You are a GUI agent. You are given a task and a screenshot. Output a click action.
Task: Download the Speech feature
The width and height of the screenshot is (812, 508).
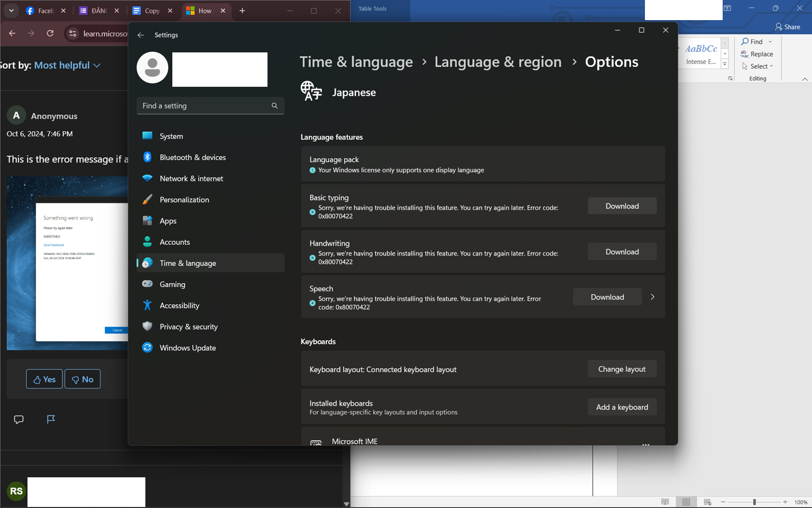pos(607,297)
